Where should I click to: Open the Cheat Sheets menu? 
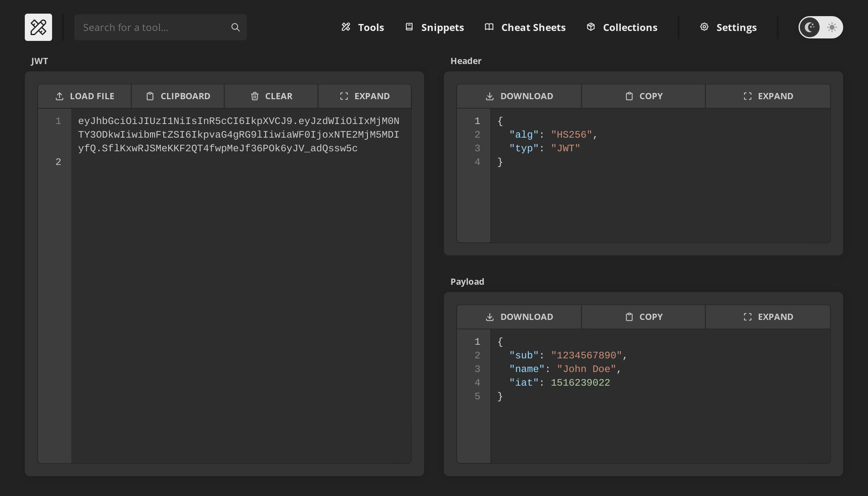click(x=525, y=27)
